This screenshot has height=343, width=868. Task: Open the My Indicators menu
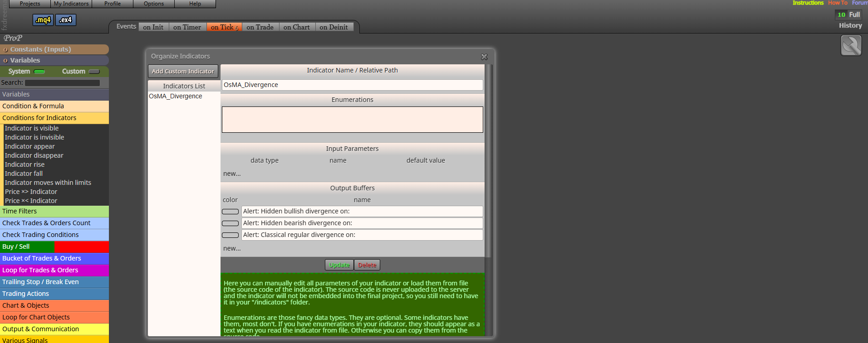pyautogui.click(x=71, y=4)
